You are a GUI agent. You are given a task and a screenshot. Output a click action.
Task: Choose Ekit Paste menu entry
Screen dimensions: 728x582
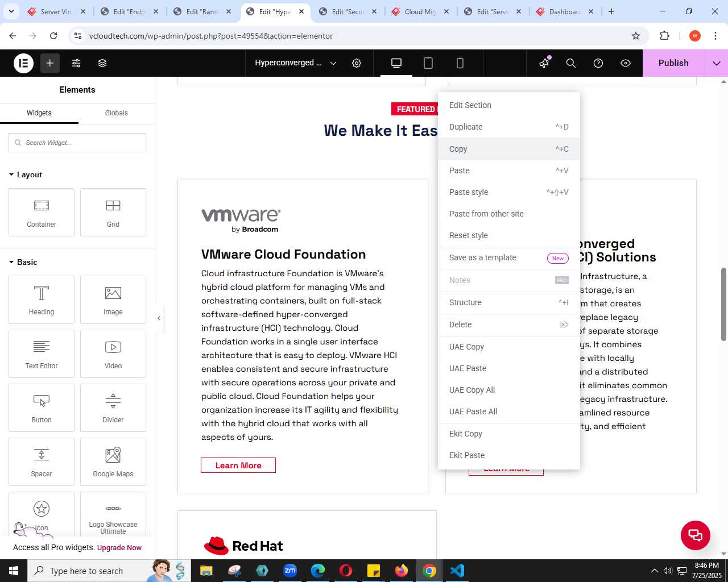pos(509,455)
